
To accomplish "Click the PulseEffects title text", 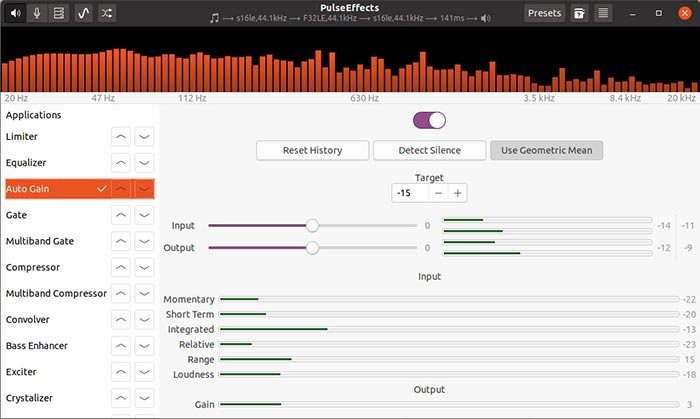I will click(350, 8).
